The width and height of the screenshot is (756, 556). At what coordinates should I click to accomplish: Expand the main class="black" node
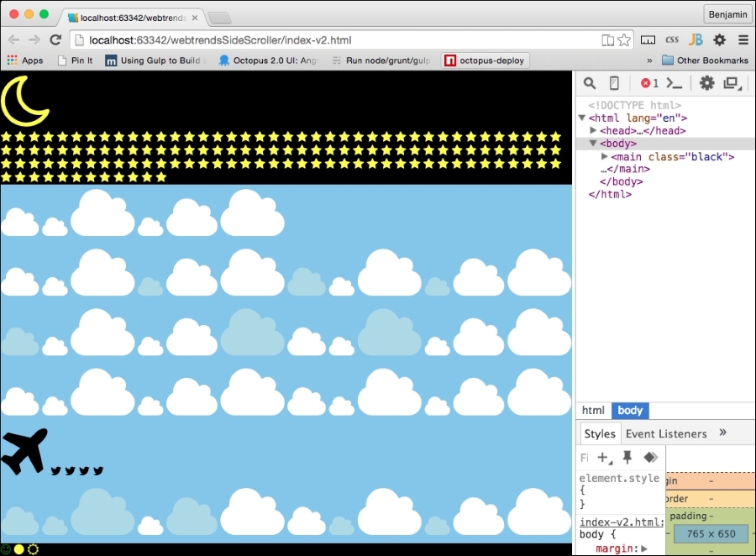(605, 157)
